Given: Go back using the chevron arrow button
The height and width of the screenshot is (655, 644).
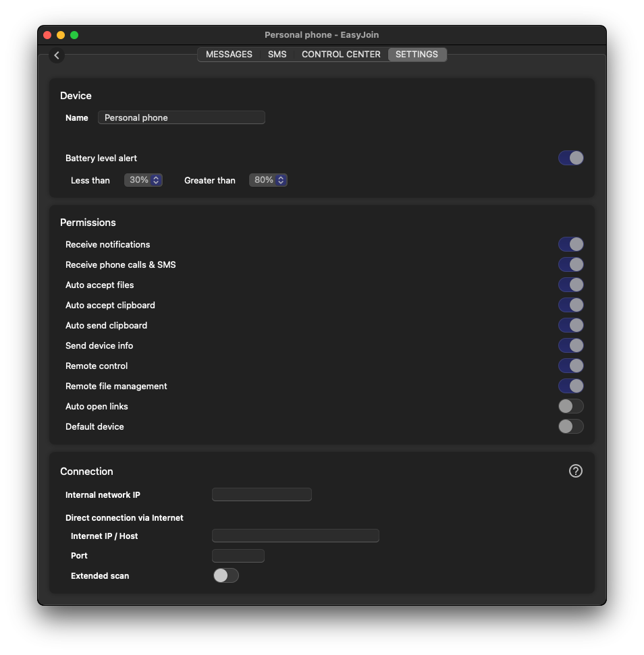Looking at the screenshot, I should pyautogui.click(x=57, y=55).
